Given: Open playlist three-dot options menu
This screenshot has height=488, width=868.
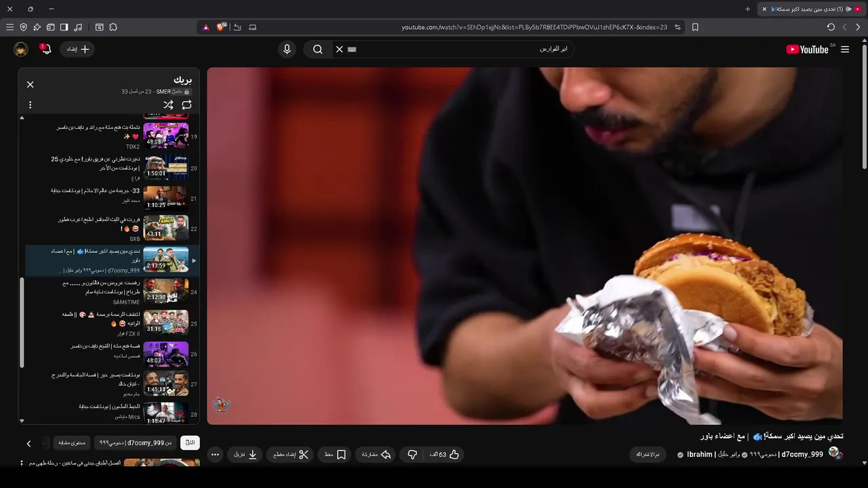Looking at the screenshot, I should coord(30,105).
